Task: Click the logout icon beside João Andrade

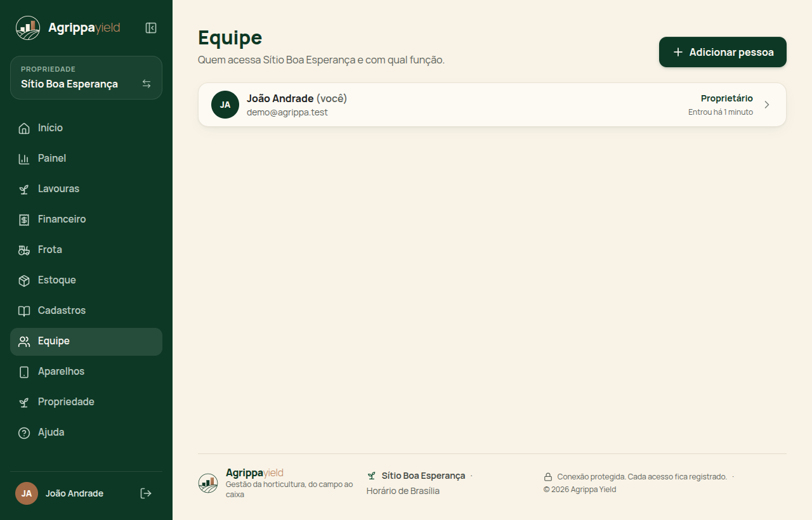Action: coord(146,493)
